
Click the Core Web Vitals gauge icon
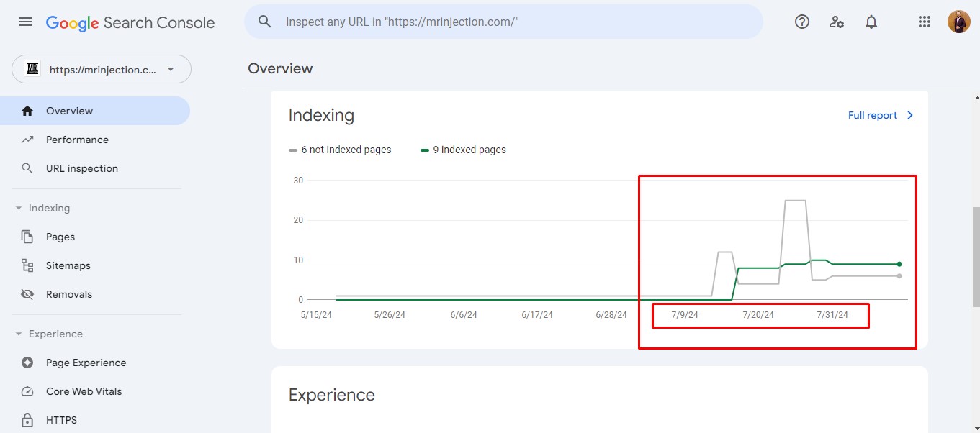(x=27, y=391)
